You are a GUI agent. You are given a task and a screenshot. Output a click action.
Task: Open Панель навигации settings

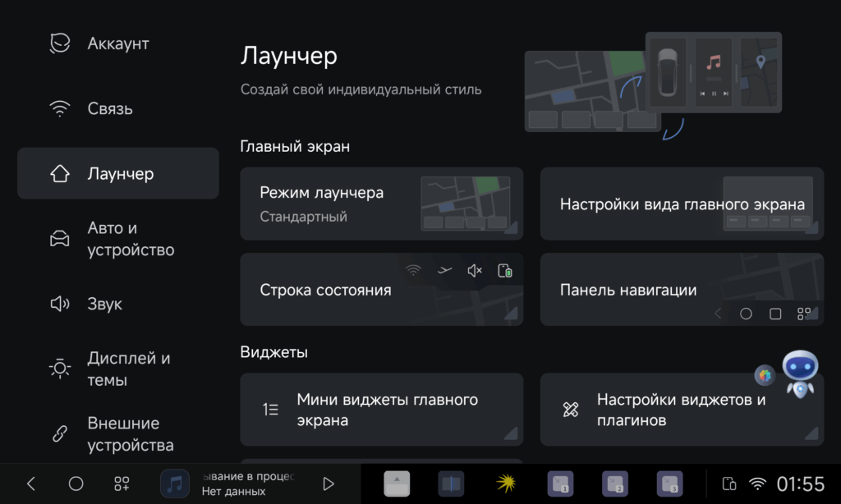point(682,290)
